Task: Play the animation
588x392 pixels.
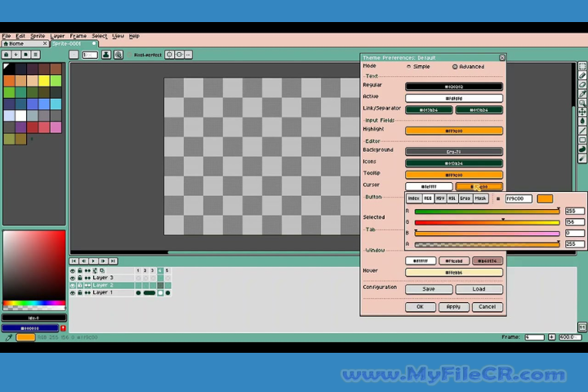Action: (x=93, y=261)
